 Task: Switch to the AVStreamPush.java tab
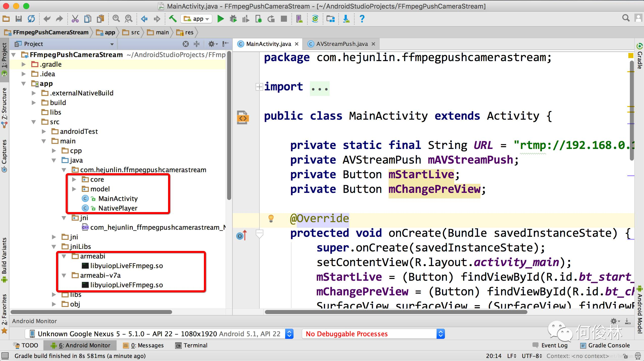point(341,44)
